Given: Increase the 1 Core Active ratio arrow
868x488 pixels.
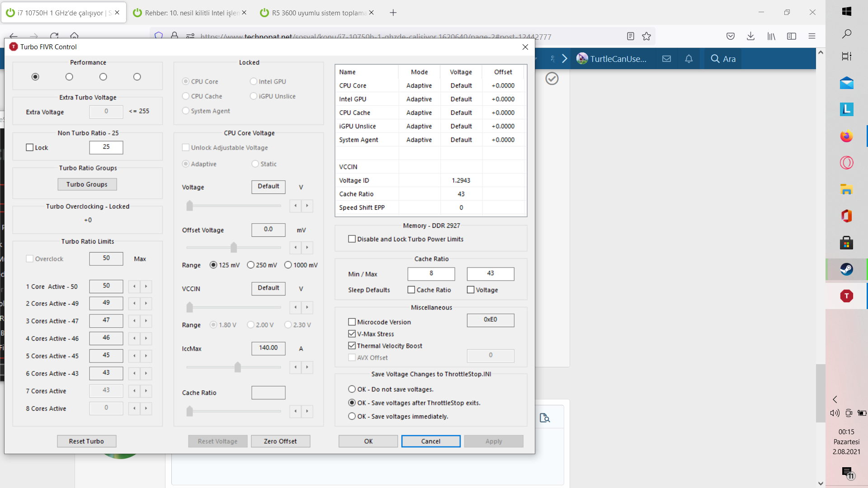Looking at the screenshot, I should click(x=146, y=286).
